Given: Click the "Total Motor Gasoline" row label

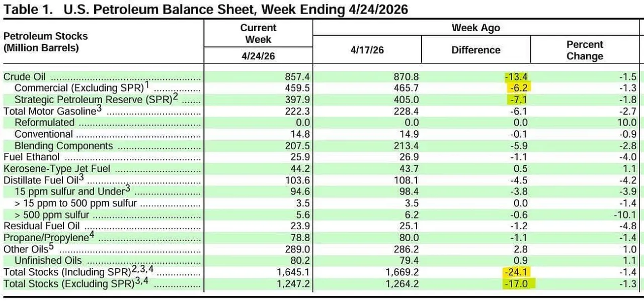Looking at the screenshot, I should click(49, 111).
